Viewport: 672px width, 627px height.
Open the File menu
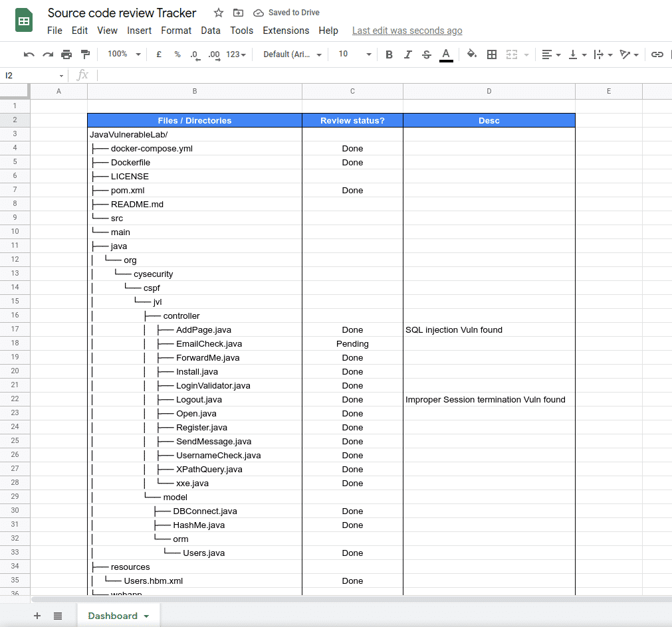55,31
